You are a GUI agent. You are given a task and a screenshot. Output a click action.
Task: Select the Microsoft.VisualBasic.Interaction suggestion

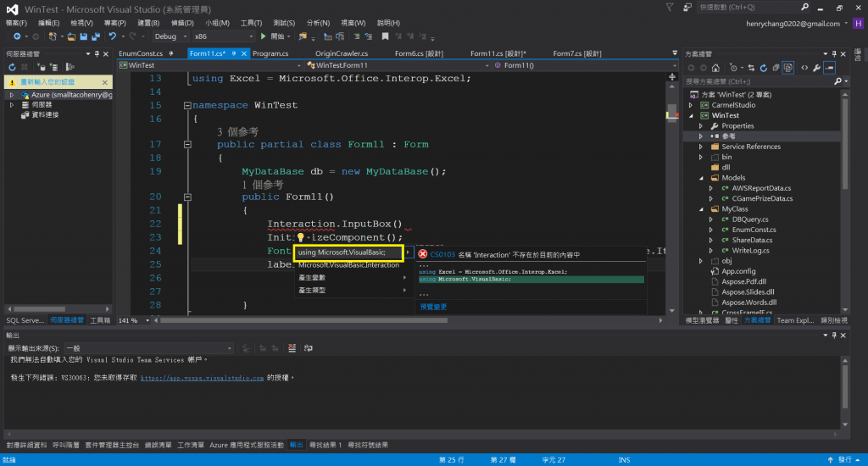348,265
